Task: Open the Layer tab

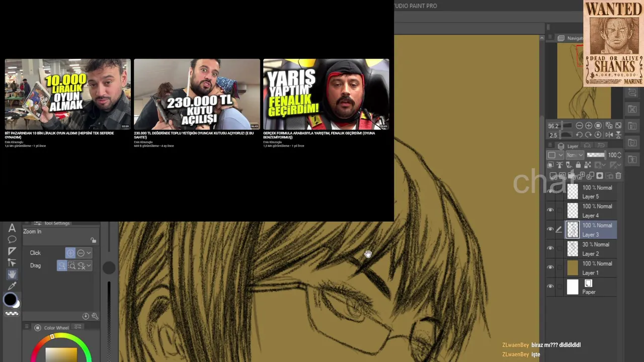Action: tap(568, 146)
